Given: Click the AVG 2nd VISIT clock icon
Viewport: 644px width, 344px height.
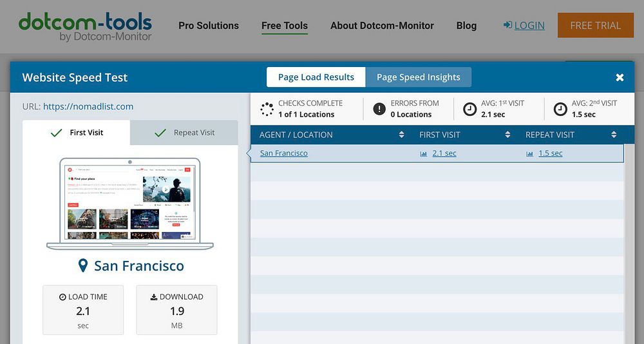Looking at the screenshot, I should pyautogui.click(x=560, y=110).
